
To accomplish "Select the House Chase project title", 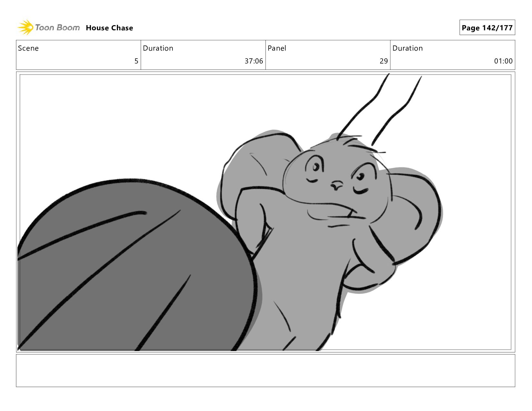I will (109, 28).
